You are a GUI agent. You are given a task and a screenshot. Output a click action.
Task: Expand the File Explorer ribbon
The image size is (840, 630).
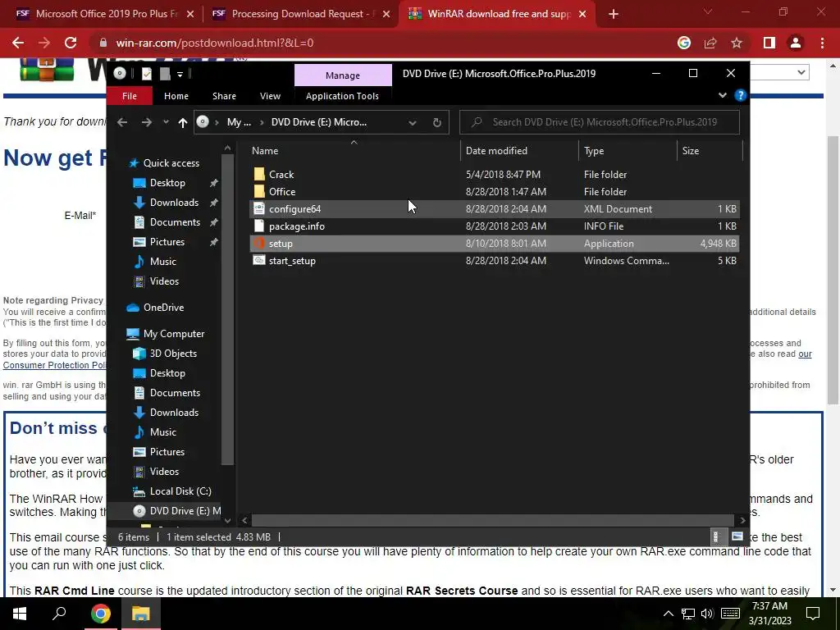click(x=722, y=95)
